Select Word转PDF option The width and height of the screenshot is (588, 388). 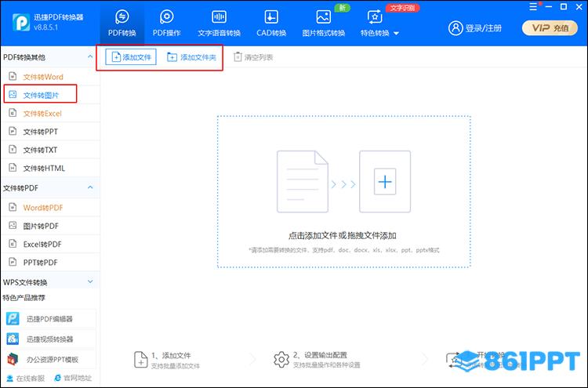pos(42,208)
